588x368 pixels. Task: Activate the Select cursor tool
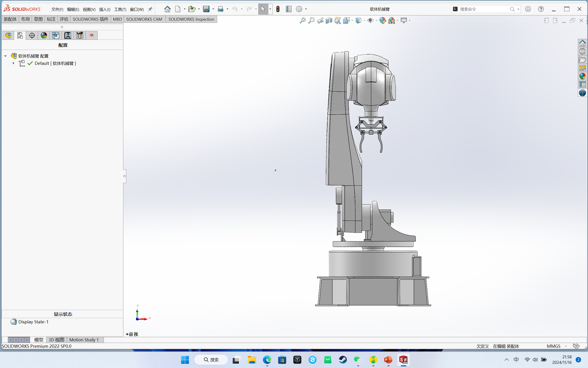(x=263, y=9)
